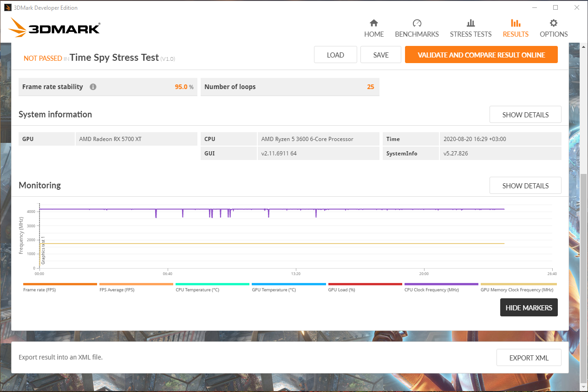
Task: Click the 3DMark logo
Action: pos(54,28)
